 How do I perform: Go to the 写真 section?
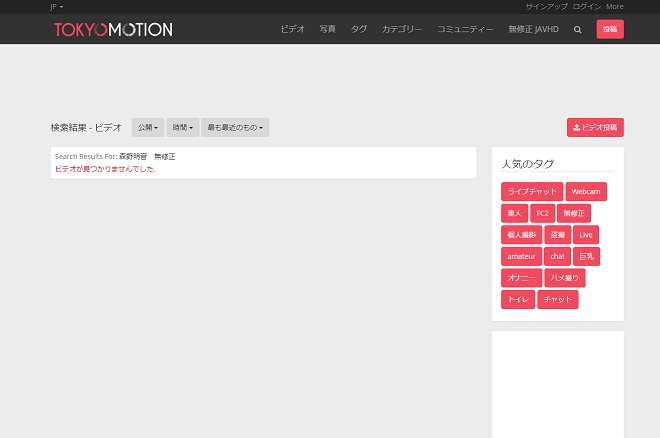coord(327,30)
